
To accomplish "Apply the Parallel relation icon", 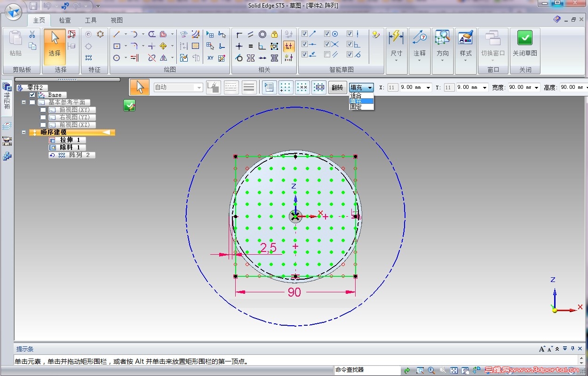I will point(251,34).
